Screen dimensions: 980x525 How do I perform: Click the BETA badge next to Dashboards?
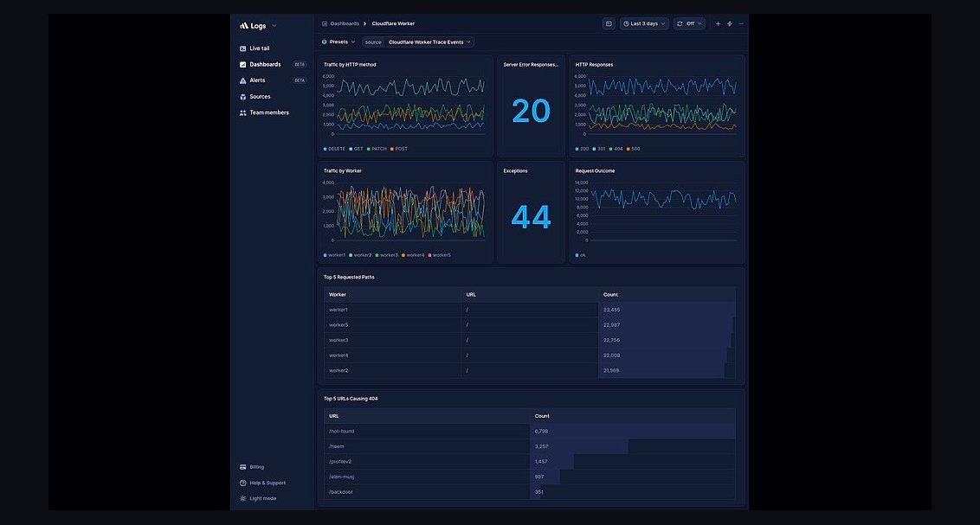click(x=300, y=64)
